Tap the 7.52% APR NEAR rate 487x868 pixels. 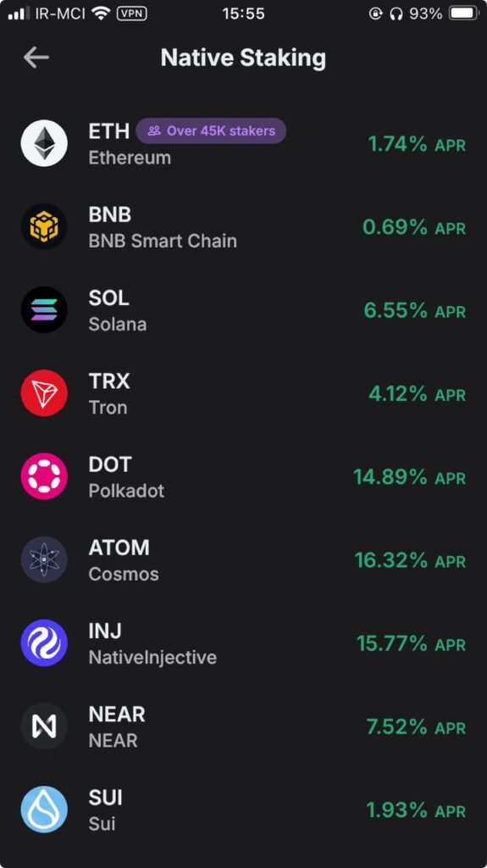pos(416,726)
